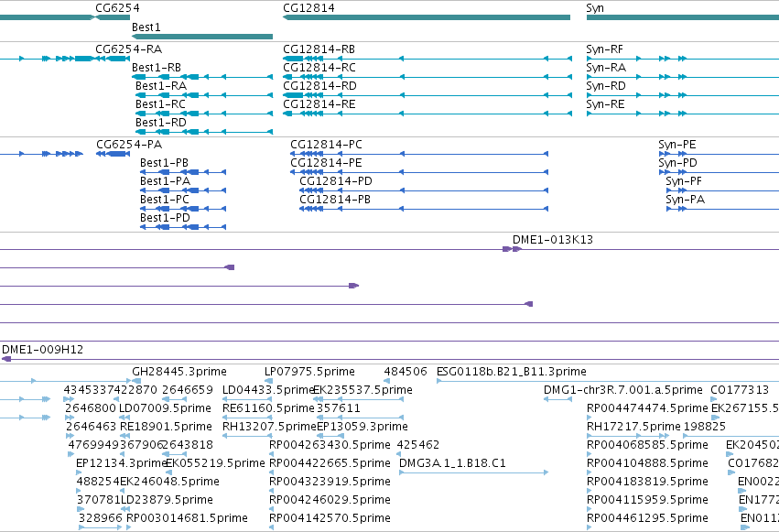Click EST RP004461295.5prime
The image size is (779, 532).
click(647, 518)
